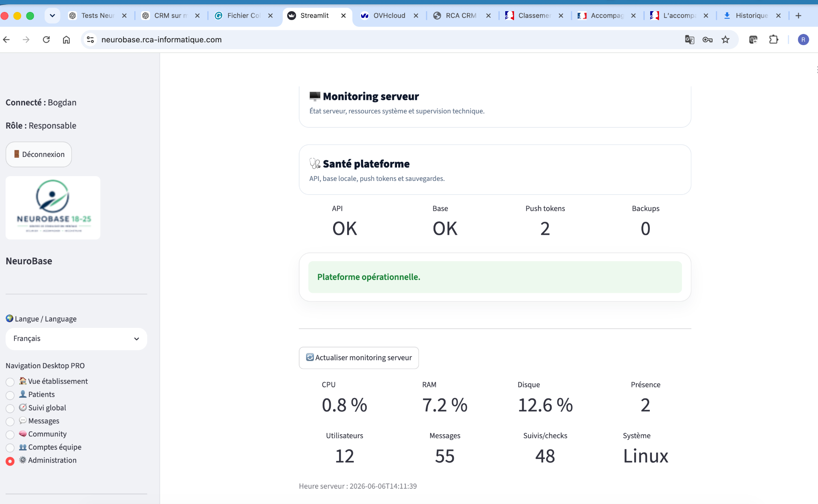Select Administration radio option

[10, 461]
